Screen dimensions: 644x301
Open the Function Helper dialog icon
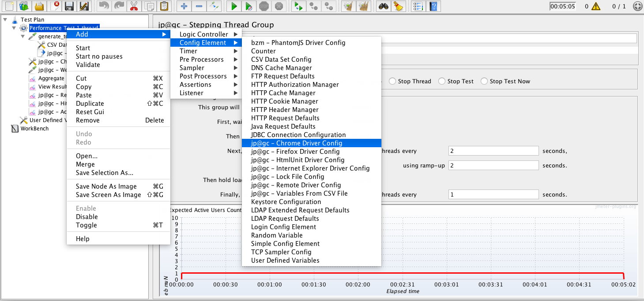(x=418, y=6)
